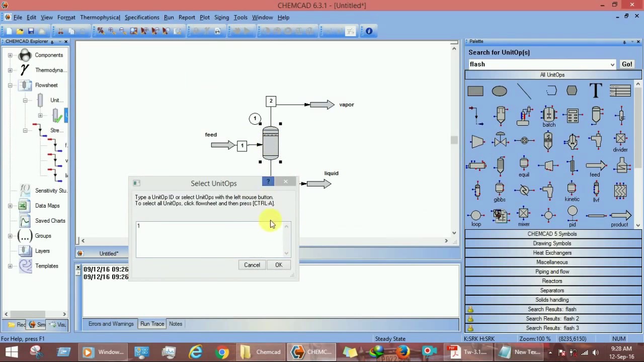The height and width of the screenshot is (362, 644).
Task: Open the Thermophysical menu
Action: click(x=100, y=17)
